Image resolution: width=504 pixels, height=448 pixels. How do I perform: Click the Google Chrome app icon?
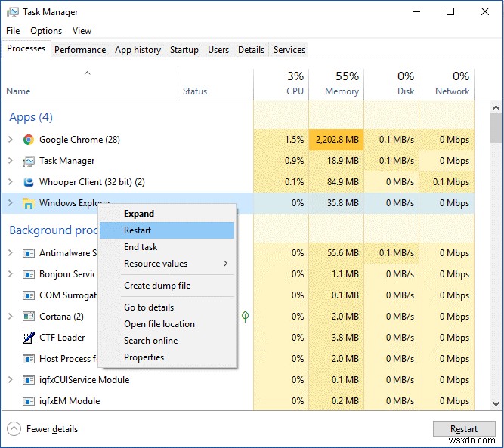(29, 140)
